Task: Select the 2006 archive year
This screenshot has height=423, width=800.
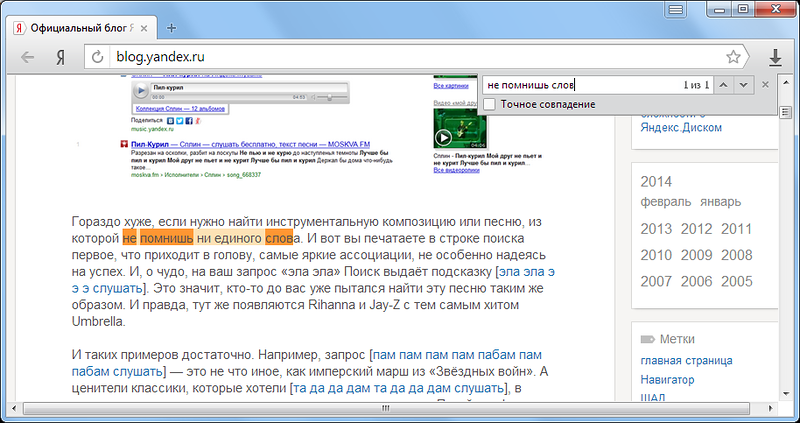Action: click(x=696, y=281)
